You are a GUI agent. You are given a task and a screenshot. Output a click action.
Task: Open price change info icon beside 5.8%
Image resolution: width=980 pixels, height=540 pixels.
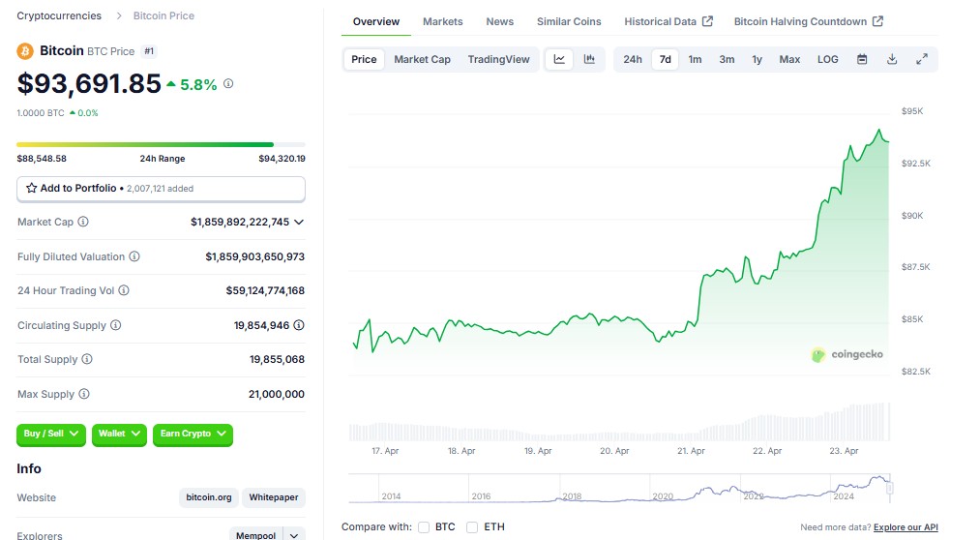coord(228,84)
